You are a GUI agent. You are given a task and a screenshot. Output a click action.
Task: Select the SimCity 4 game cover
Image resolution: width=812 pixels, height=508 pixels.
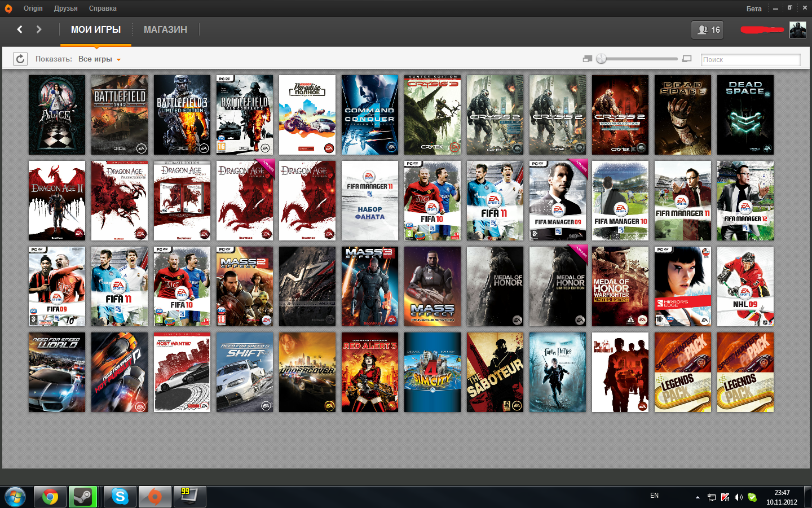click(433, 372)
